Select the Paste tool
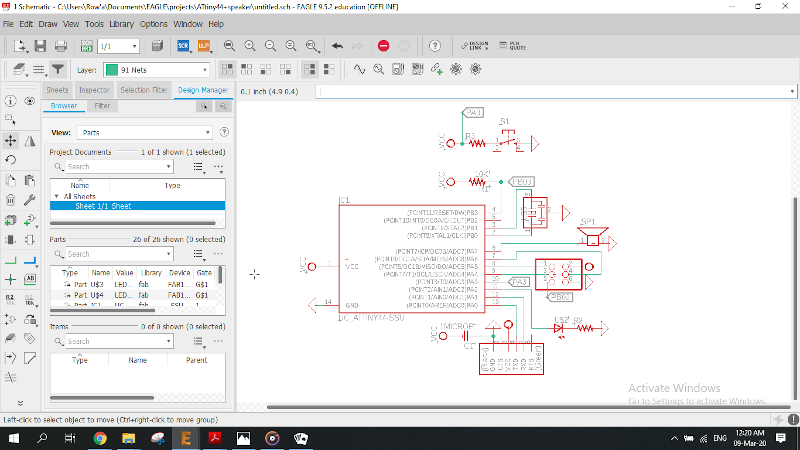This screenshot has height=450, width=800. (30, 181)
